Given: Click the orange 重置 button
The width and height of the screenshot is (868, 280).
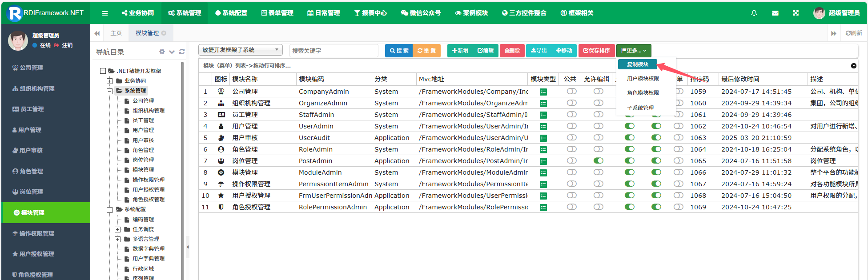Looking at the screenshot, I should click(427, 51).
